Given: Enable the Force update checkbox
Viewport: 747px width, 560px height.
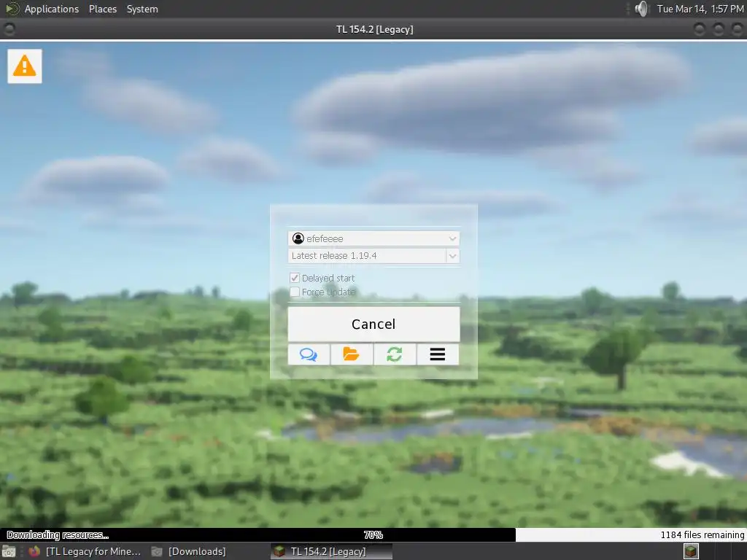Looking at the screenshot, I should [295, 292].
